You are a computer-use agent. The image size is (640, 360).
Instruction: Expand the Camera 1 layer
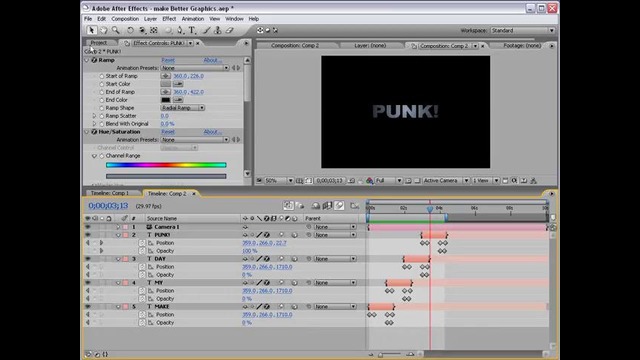[x=118, y=227]
